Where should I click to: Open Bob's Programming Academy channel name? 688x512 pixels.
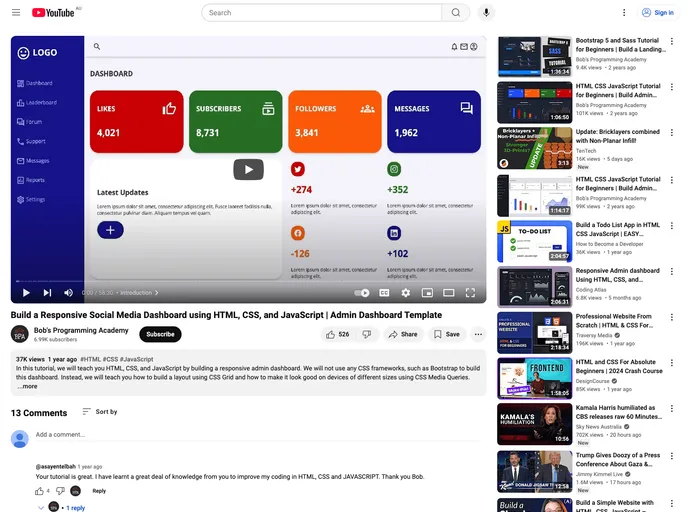coord(81,330)
